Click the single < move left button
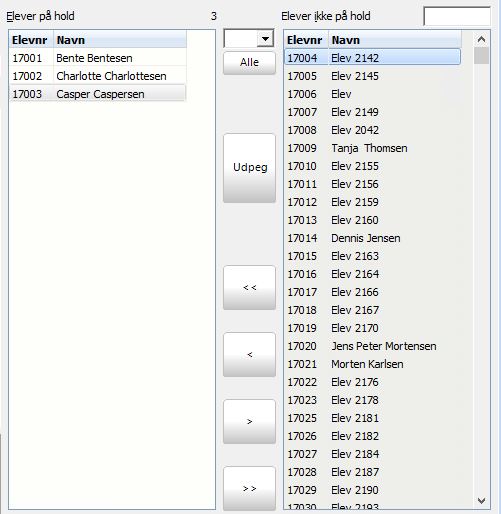Screen dimensions: 501x514 pyautogui.click(x=249, y=355)
